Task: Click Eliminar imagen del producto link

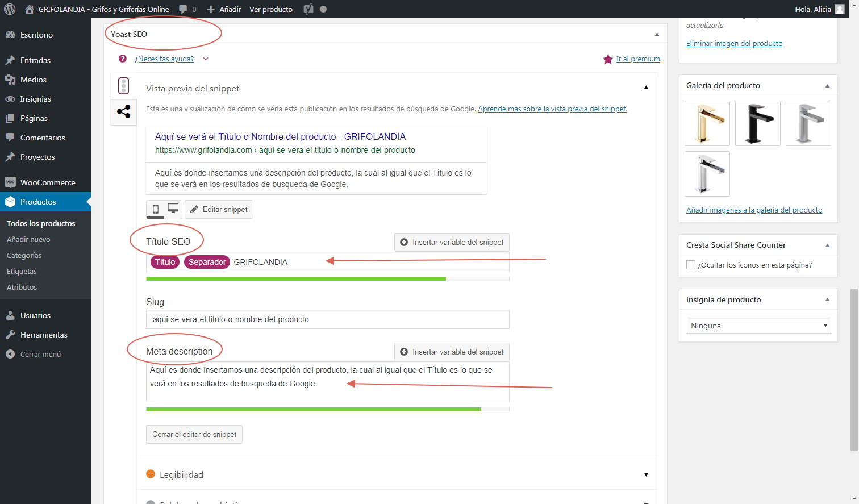Action: pyautogui.click(x=734, y=43)
